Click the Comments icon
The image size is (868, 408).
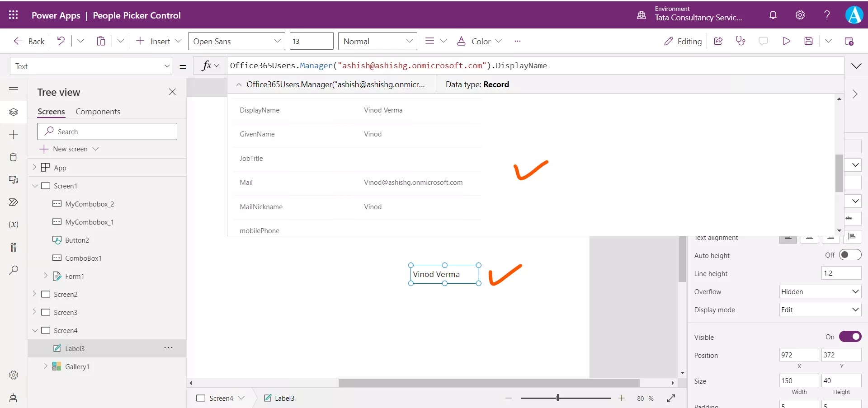[763, 41]
